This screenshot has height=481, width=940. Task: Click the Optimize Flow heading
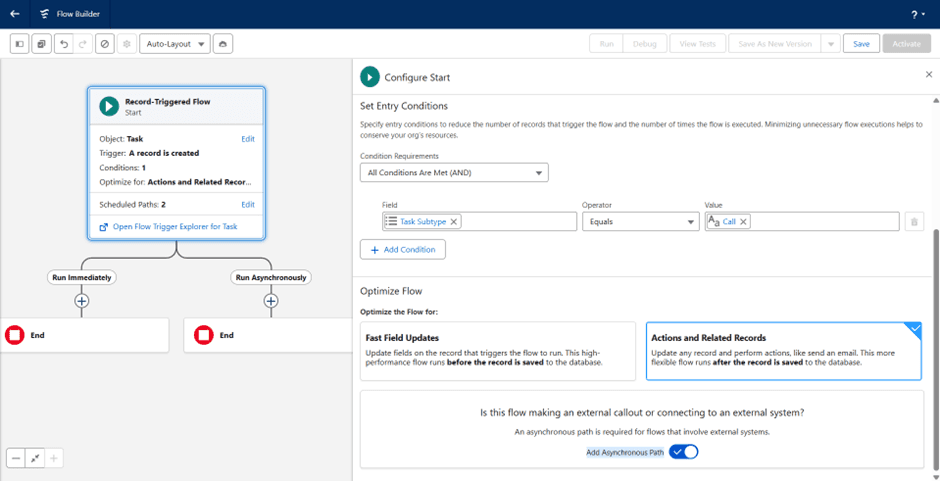(x=391, y=291)
